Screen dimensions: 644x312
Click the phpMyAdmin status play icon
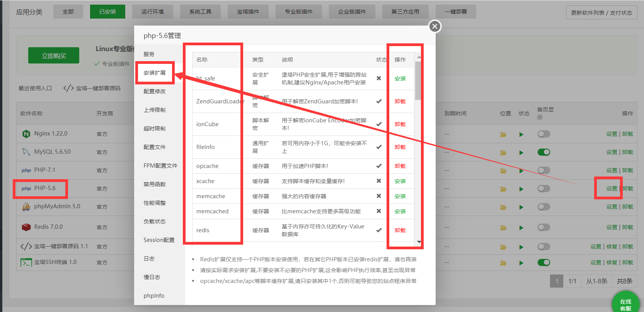521,207
